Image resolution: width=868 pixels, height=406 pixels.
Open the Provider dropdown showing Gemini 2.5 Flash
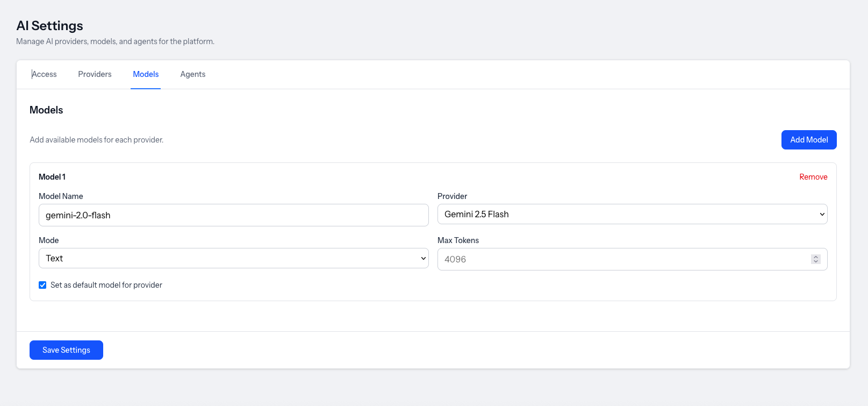pyautogui.click(x=623, y=214)
